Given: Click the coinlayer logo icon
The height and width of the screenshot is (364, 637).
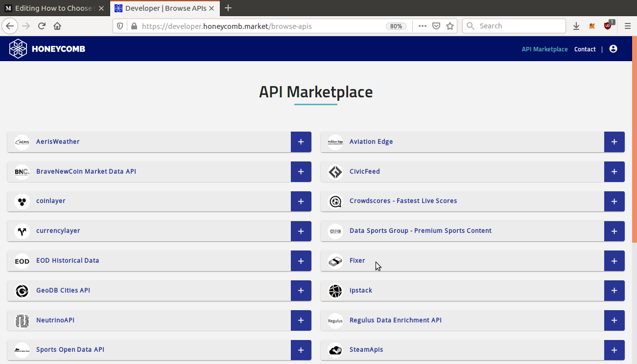Looking at the screenshot, I should [22, 202].
